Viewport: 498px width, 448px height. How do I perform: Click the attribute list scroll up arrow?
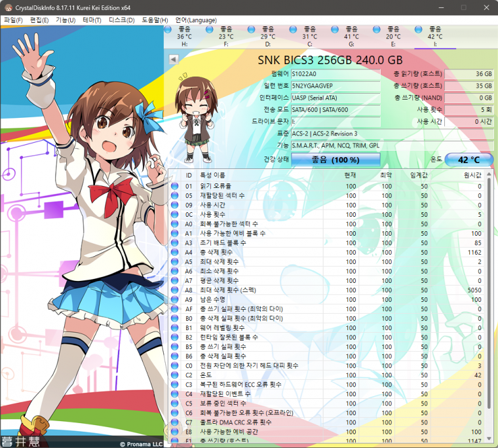[489, 174]
